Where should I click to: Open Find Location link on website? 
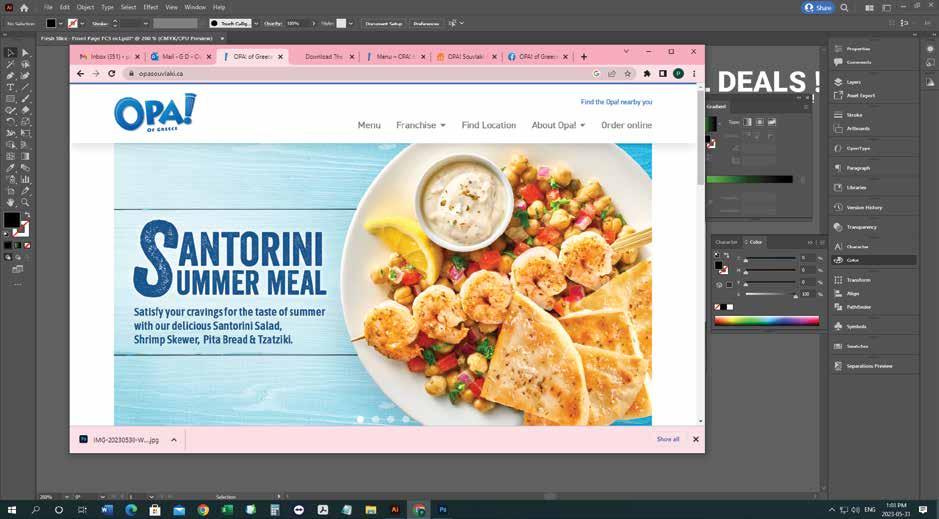[489, 125]
